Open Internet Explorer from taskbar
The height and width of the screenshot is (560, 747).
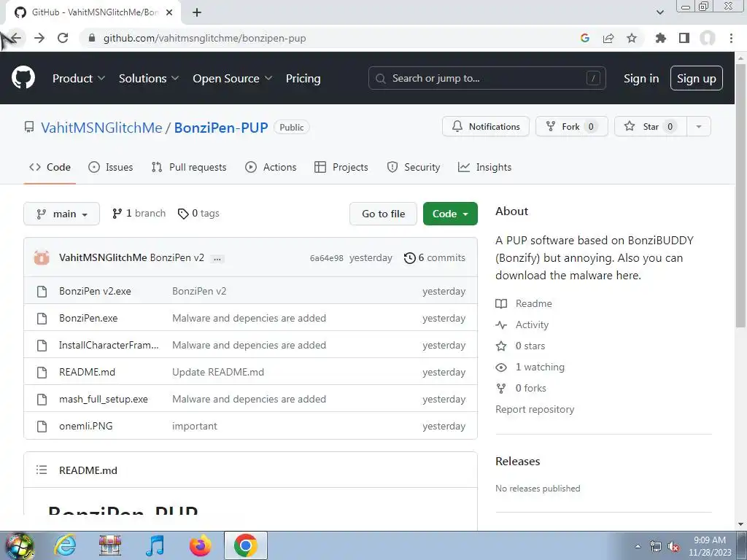pyautogui.click(x=65, y=545)
